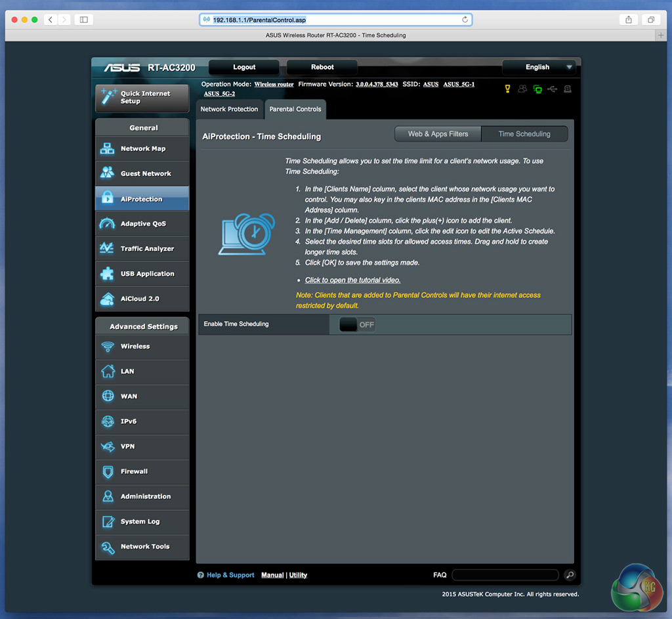The image size is (672, 619).
Task: Click the guest network status icon in header
Action: click(x=522, y=89)
